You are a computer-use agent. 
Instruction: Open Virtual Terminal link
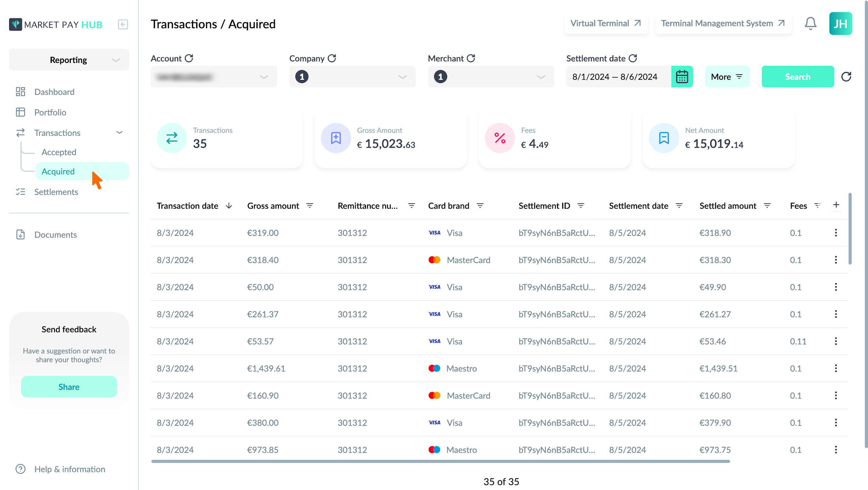pyautogui.click(x=606, y=23)
